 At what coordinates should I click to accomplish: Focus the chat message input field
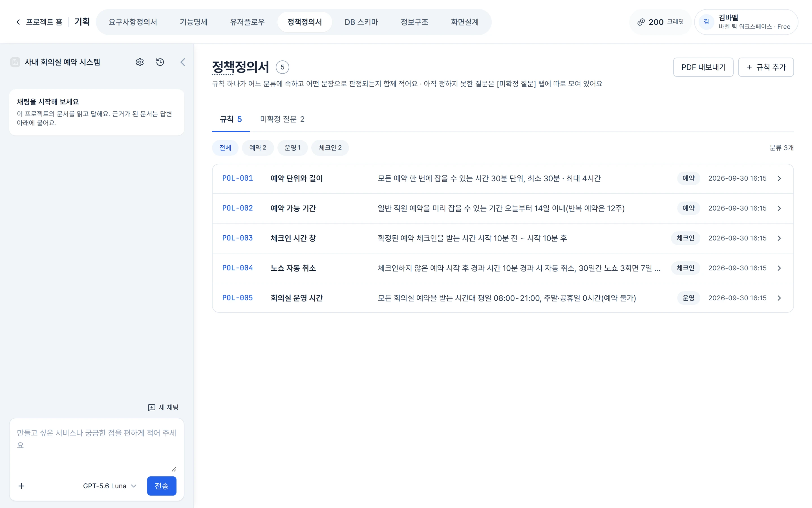click(97, 447)
